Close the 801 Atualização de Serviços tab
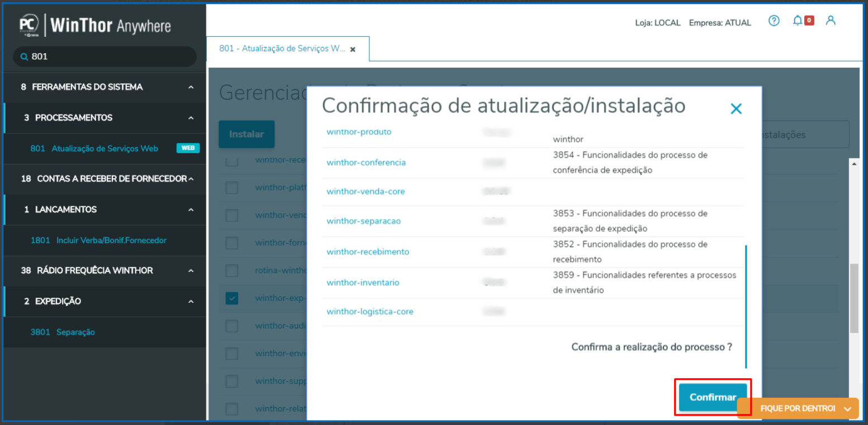This screenshot has width=868, height=425. point(353,49)
